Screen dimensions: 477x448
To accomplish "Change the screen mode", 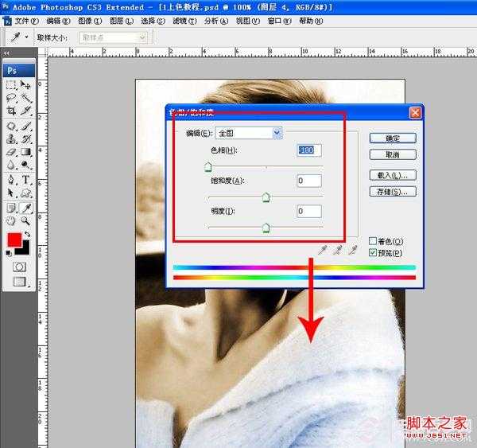I will (x=19, y=282).
